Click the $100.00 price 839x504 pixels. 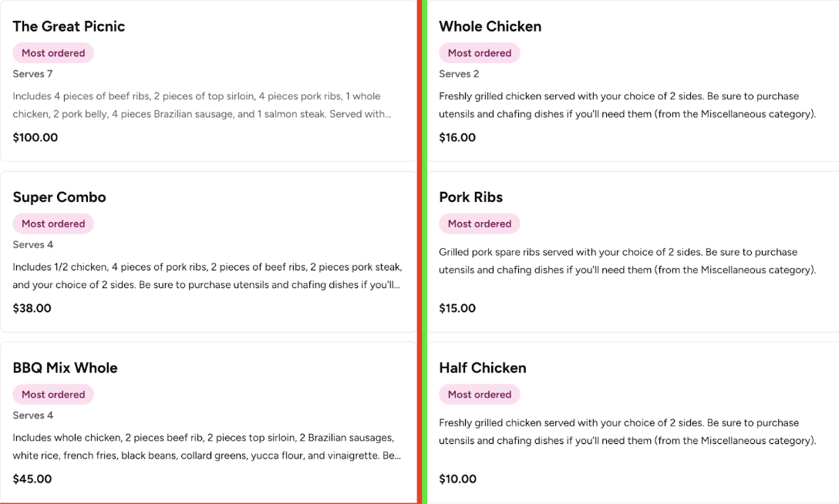pos(35,138)
